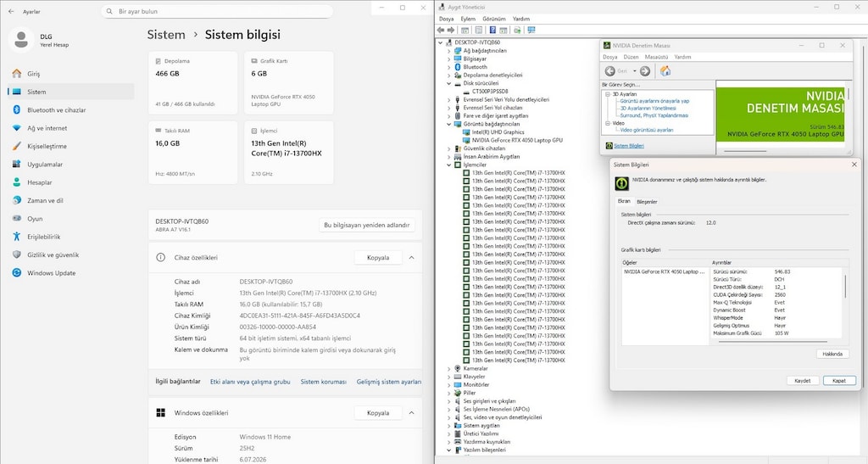The image size is (868, 464).
Task: Click the Bir ayar bulun search field
Action: point(217,11)
